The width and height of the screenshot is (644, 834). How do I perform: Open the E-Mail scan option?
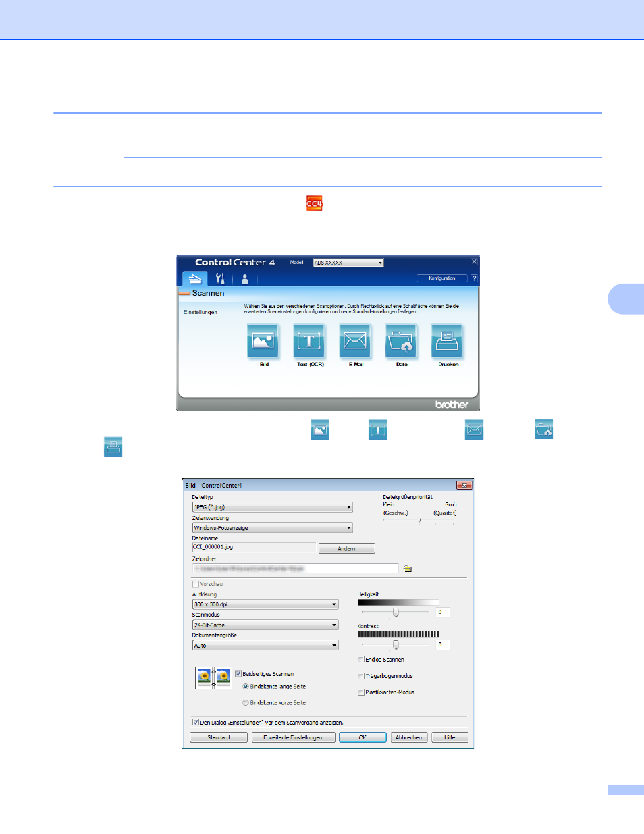(x=355, y=341)
